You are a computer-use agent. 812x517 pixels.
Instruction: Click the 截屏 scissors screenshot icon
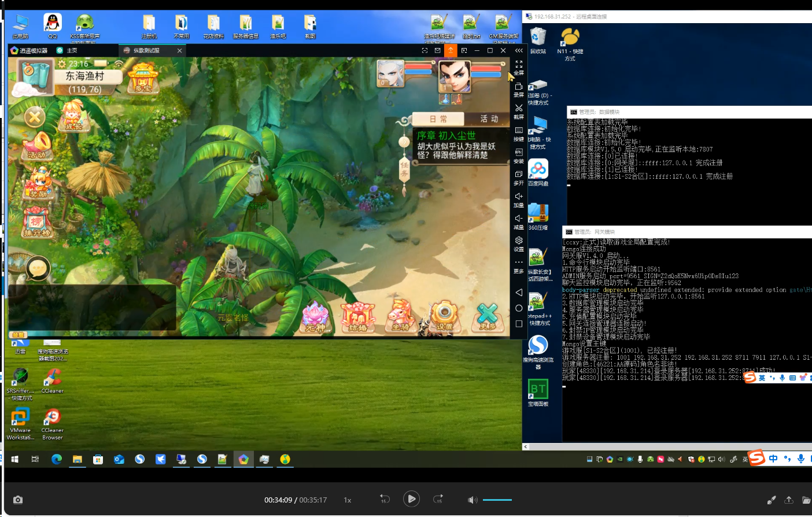tap(519, 112)
